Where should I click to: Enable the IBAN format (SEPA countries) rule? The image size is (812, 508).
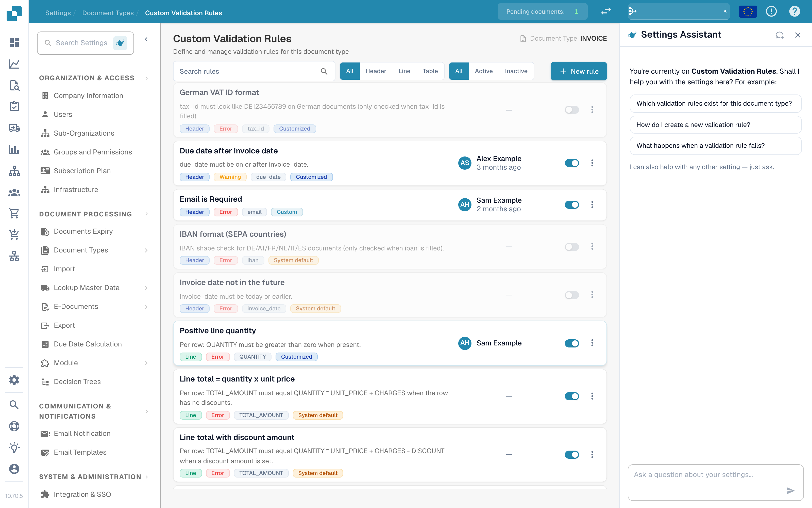point(572,247)
